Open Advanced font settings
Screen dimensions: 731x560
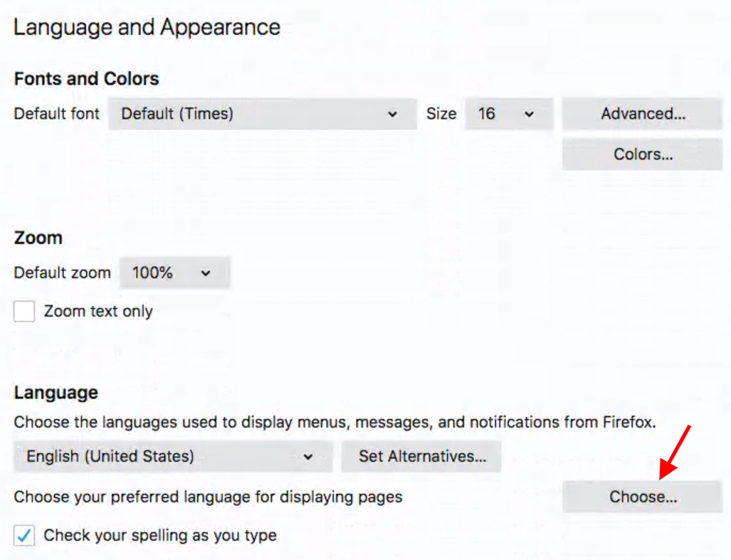point(642,114)
